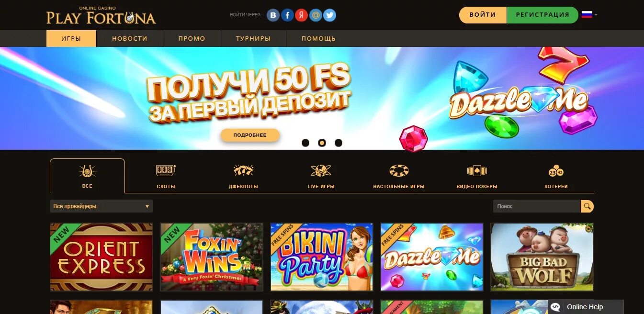
Task: Log in via the Facebook icon
Action: tap(287, 15)
